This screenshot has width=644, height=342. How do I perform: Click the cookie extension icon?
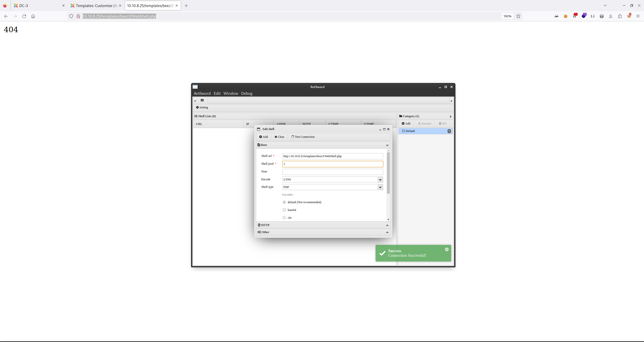click(x=565, y=16)
